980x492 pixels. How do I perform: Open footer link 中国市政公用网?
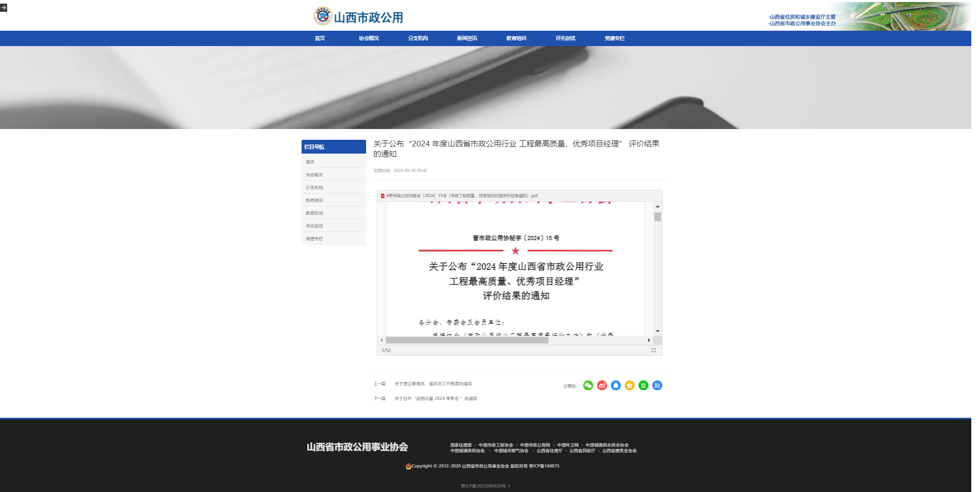pyautogui.click(x=535, y=445)
